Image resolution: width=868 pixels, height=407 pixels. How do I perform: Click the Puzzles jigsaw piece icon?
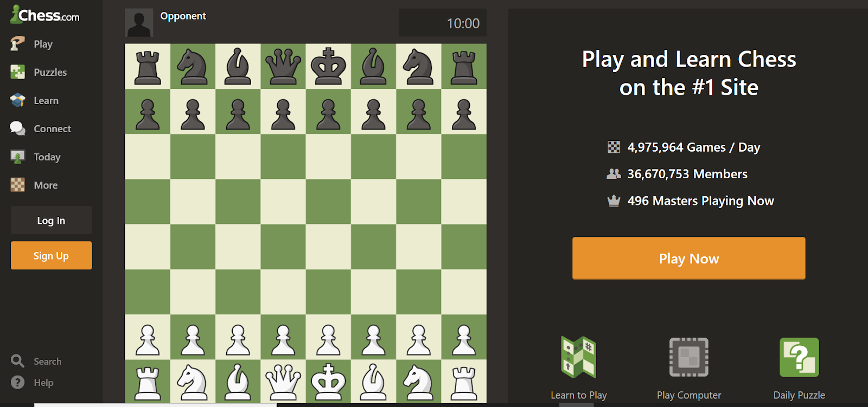17,72
